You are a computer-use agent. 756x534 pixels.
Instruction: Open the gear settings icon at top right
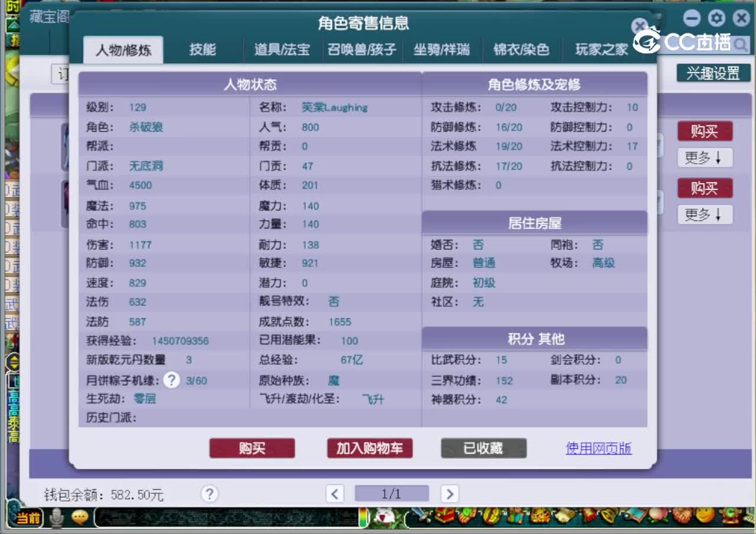(x=716, y=18)
